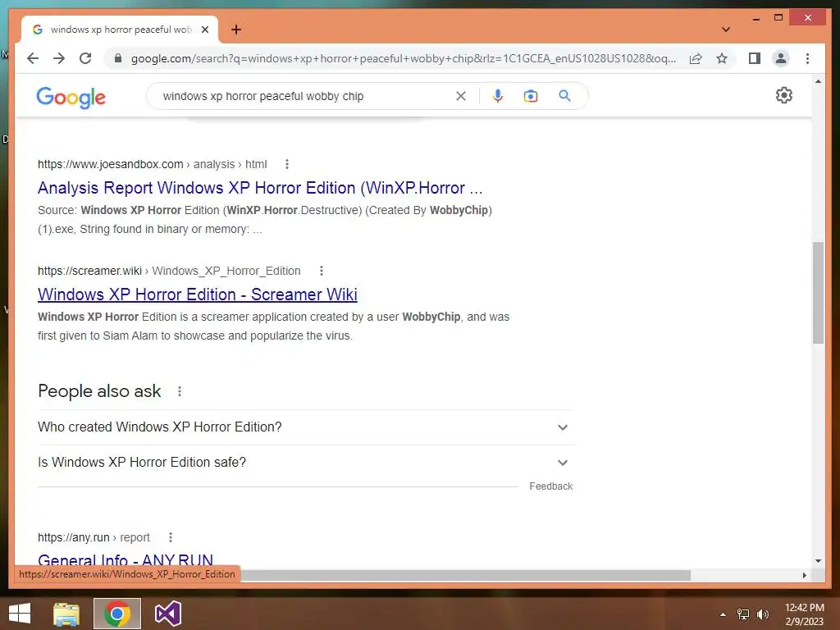Viewport: 840px width, 630px height.
Task: Open Analysis Report Windows XP Horror link
Action: click(x=260, y=188)
